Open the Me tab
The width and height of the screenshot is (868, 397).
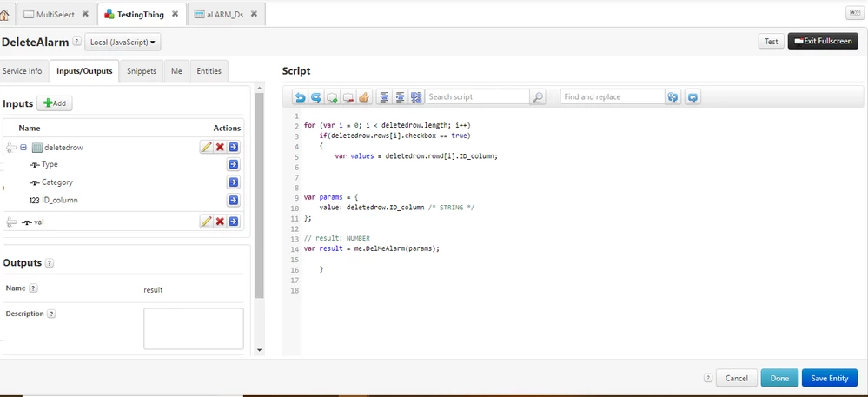click(176, 71)
